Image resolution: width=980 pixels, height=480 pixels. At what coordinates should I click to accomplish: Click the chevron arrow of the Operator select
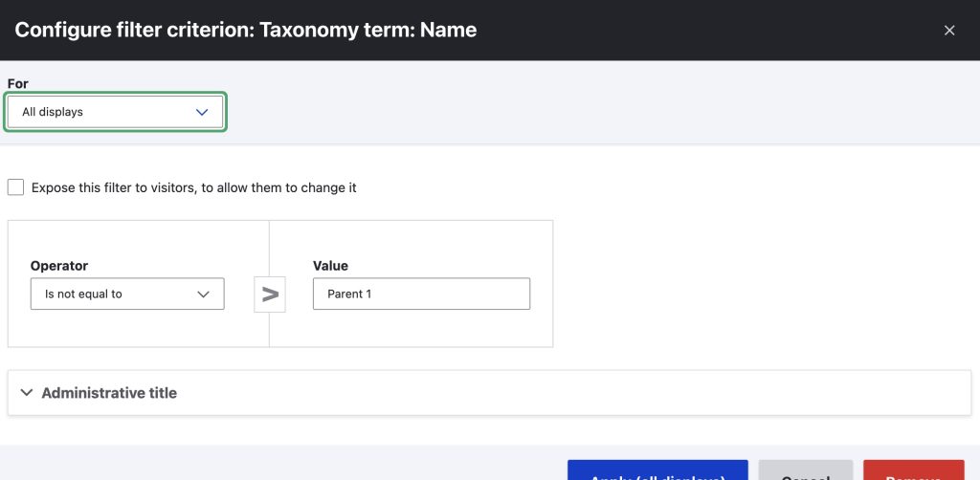203,295
